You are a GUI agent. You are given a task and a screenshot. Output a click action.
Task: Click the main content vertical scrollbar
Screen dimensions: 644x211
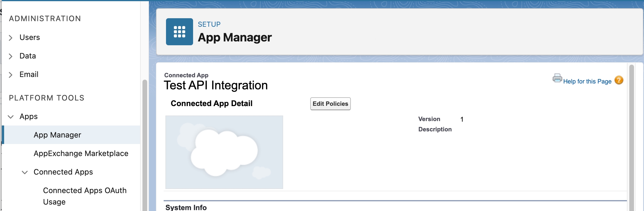pos(631,138)
